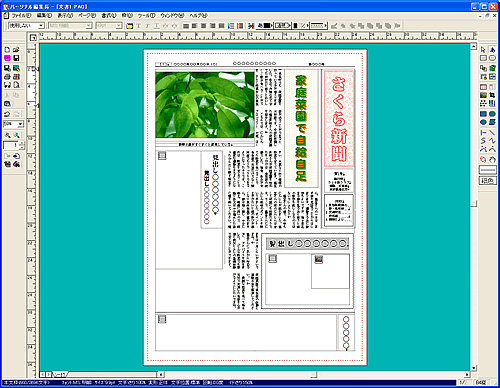Open the text frame style dropdown button
Viewport: 500px width, 388px height.
[282, 26]
